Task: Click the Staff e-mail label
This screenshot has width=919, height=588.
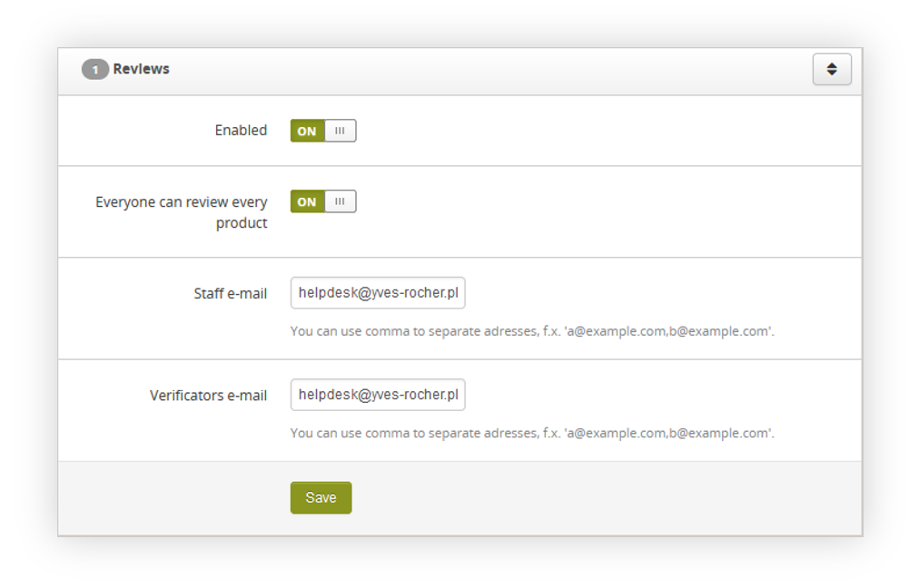Action: [x=231, y=293]
